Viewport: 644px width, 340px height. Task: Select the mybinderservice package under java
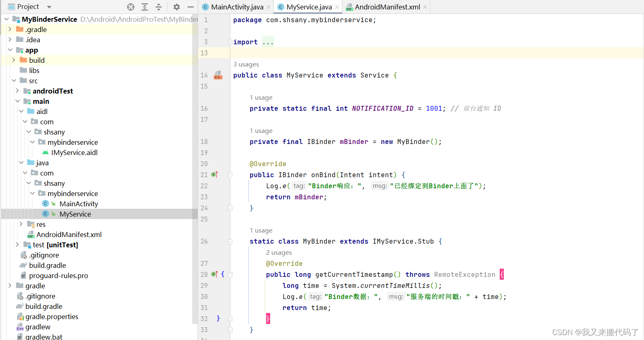(x=73, y=194)
